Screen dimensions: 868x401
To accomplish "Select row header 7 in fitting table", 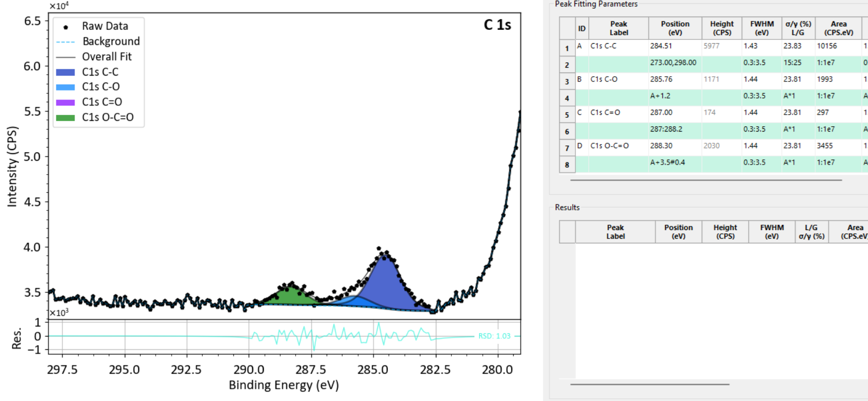I will point(567,148).
